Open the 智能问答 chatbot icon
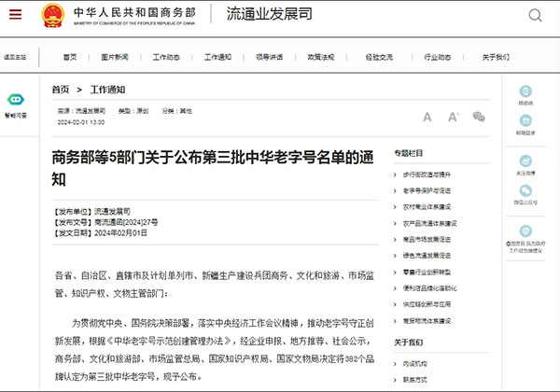Viewport: 560px width, 392px height. coord(16,101)
